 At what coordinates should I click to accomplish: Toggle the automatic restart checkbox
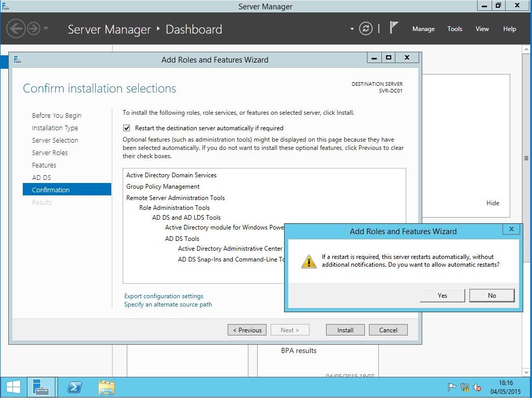click(127, 128)
